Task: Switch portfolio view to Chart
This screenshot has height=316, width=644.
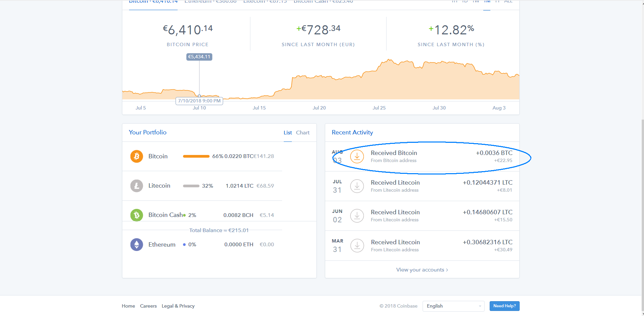Action: [303, 133]
